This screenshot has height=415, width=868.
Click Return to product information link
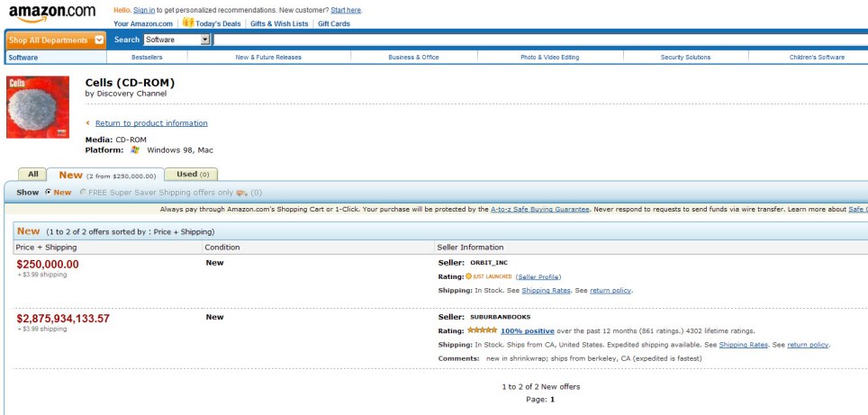point(151,122)
